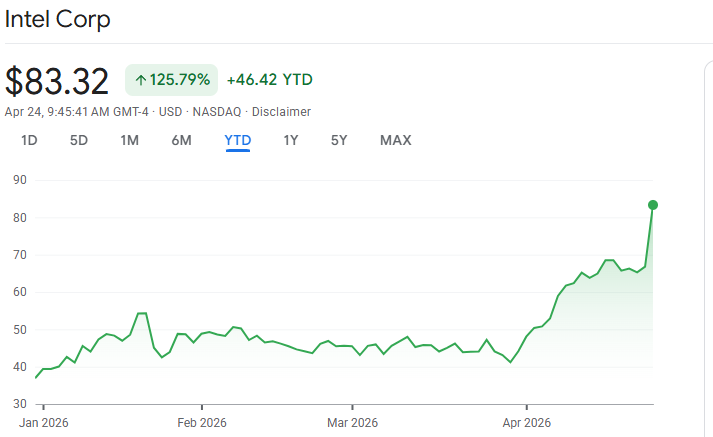Click the Apr 2026 axis label
Screen dimensions: 713x437
(x=527, y=423)
